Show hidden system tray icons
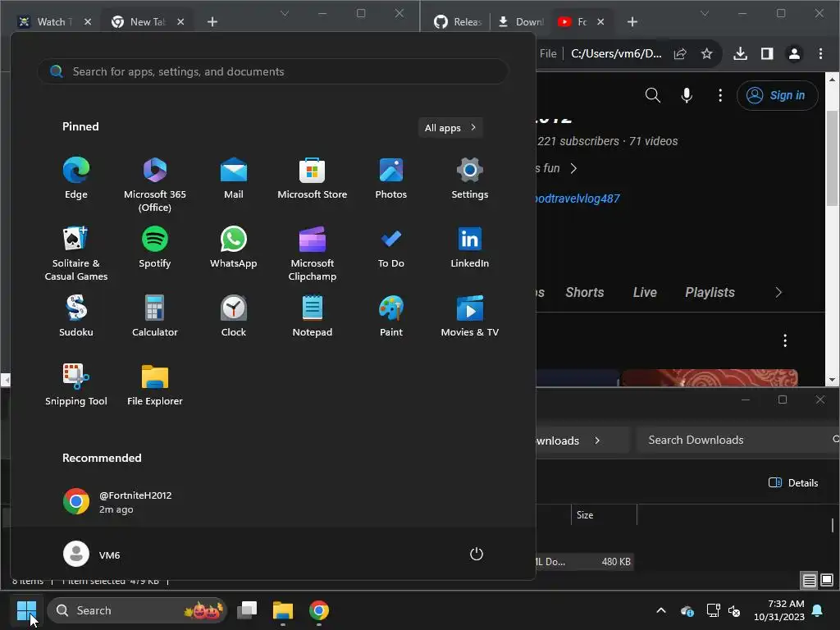The width and height of the screenshot is (840, 630). pos(661,610)
